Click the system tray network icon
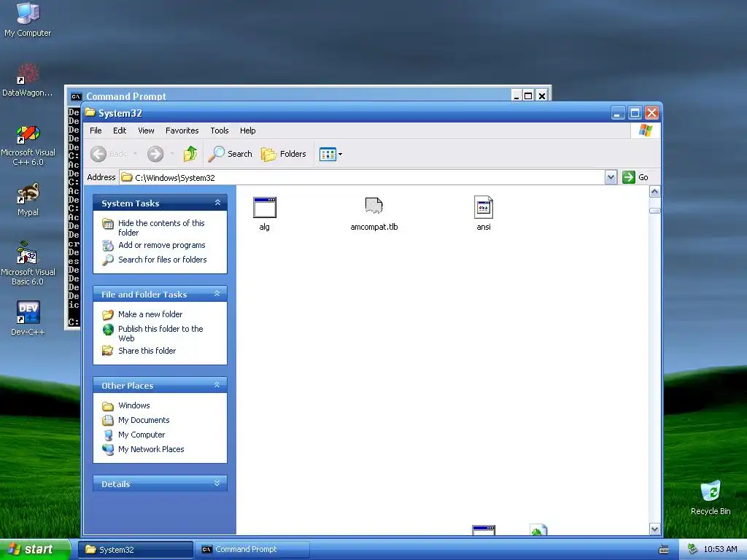 coord(693,550)
